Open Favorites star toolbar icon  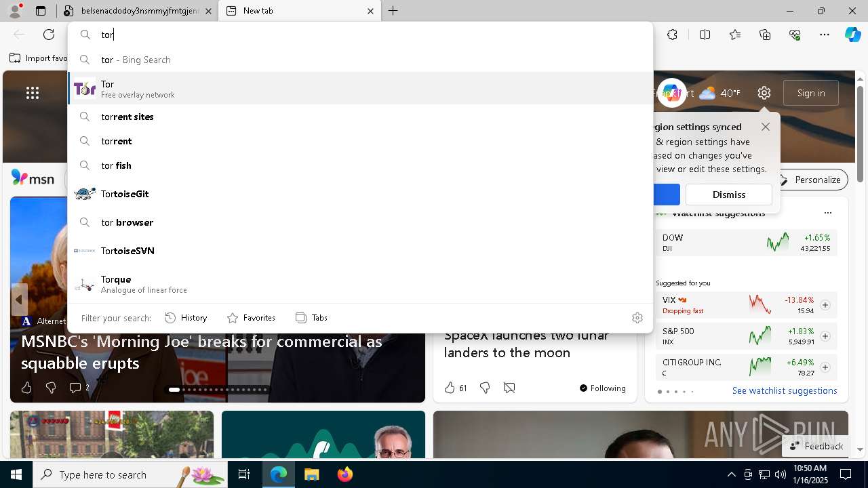click(735, 35)
